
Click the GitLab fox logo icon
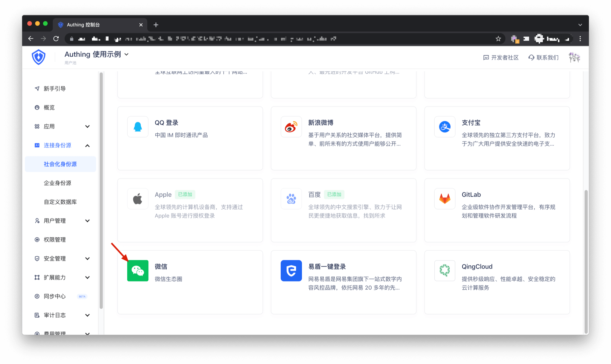[445, 199]
